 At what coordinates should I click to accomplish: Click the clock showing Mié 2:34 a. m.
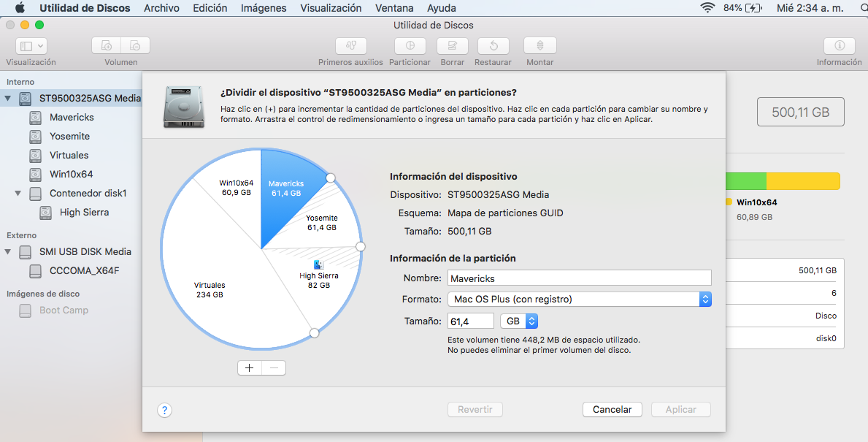810,8
